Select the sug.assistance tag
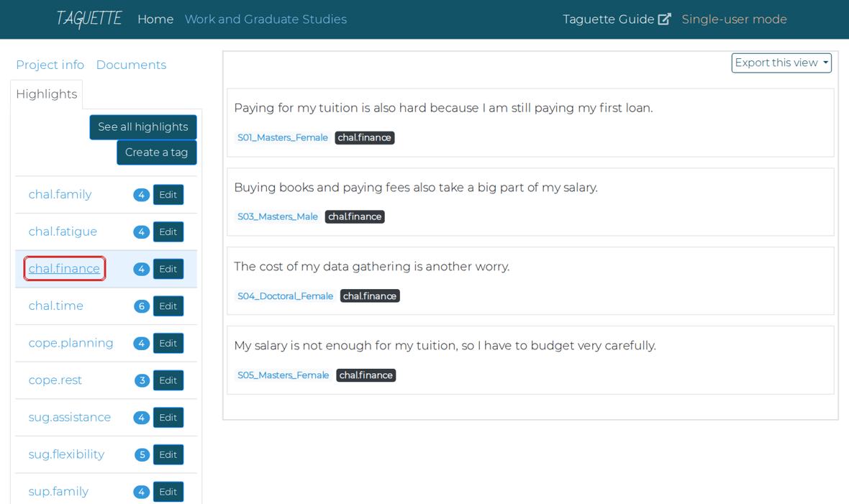 click(x=69, y=418)
